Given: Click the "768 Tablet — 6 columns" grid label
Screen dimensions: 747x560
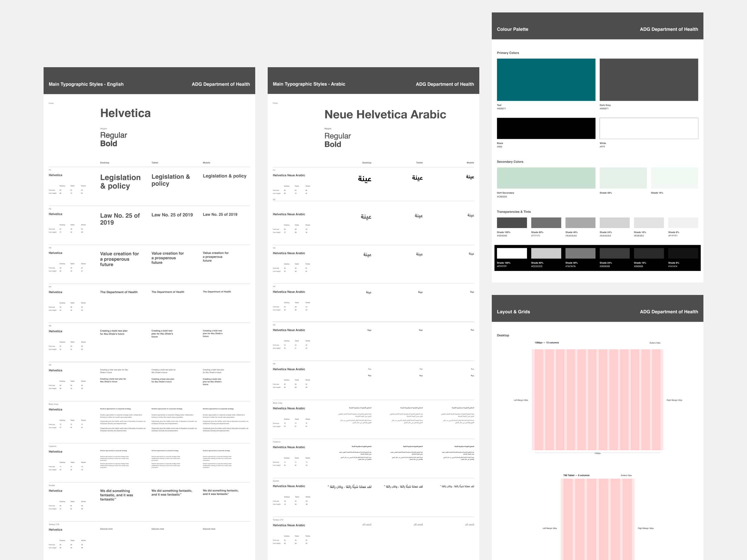Looking at the screenshot, I should tap(576, 475).
